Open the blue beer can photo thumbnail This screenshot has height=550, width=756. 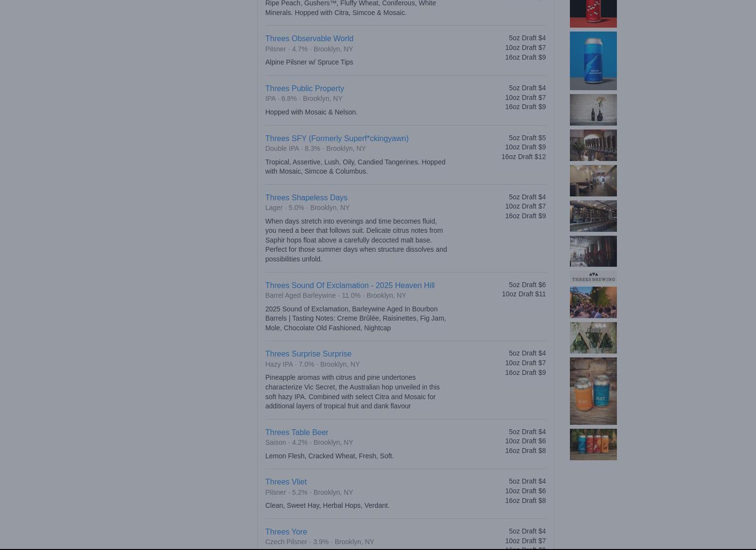(593, 61)
